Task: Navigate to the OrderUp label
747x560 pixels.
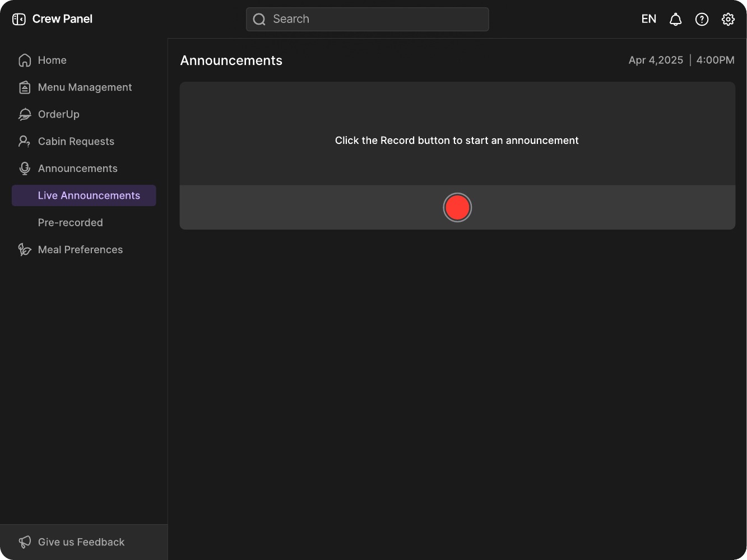Action: [59, 114]
